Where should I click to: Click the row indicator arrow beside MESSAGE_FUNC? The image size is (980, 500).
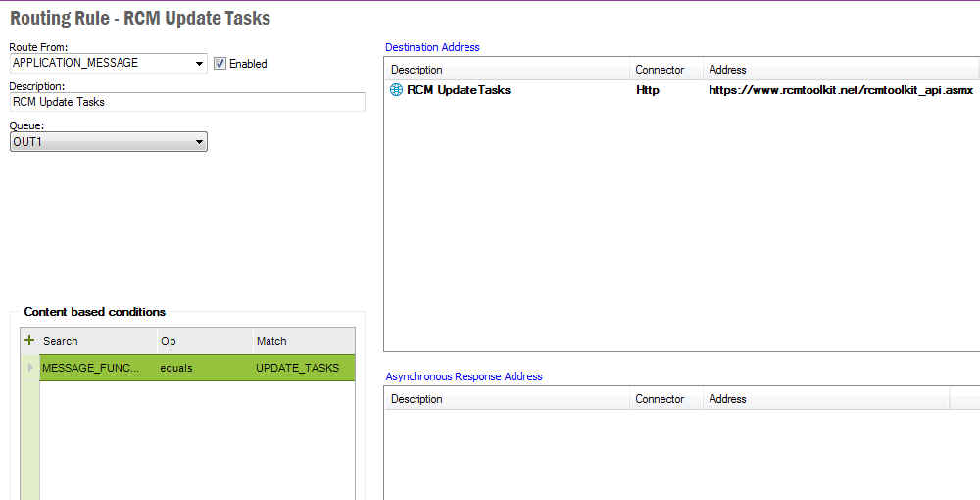30,368
